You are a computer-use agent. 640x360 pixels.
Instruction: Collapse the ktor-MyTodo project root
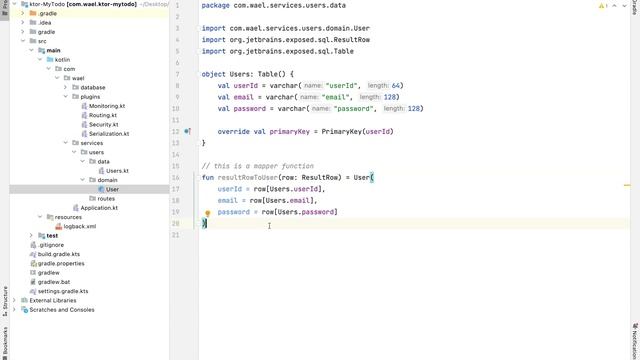click(15, 4)
